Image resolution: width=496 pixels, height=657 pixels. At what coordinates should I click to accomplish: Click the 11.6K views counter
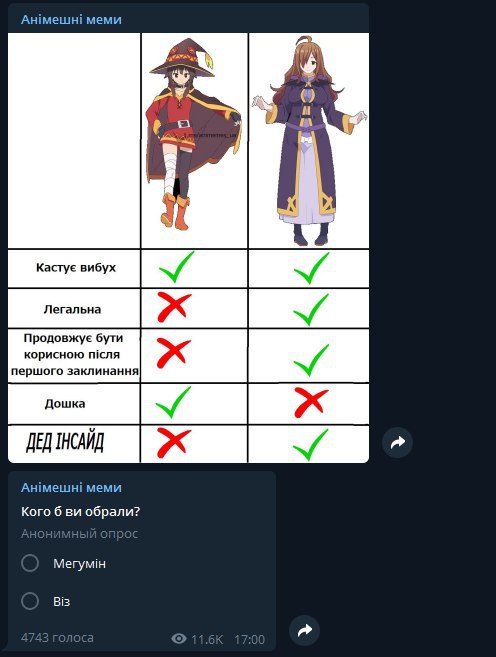(207, 639)
